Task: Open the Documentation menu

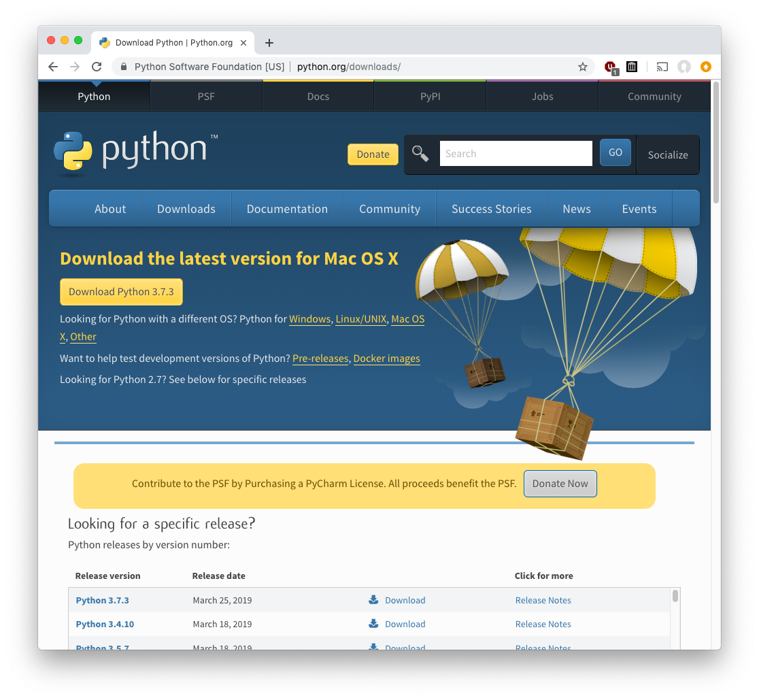Action: coord(288,209)
